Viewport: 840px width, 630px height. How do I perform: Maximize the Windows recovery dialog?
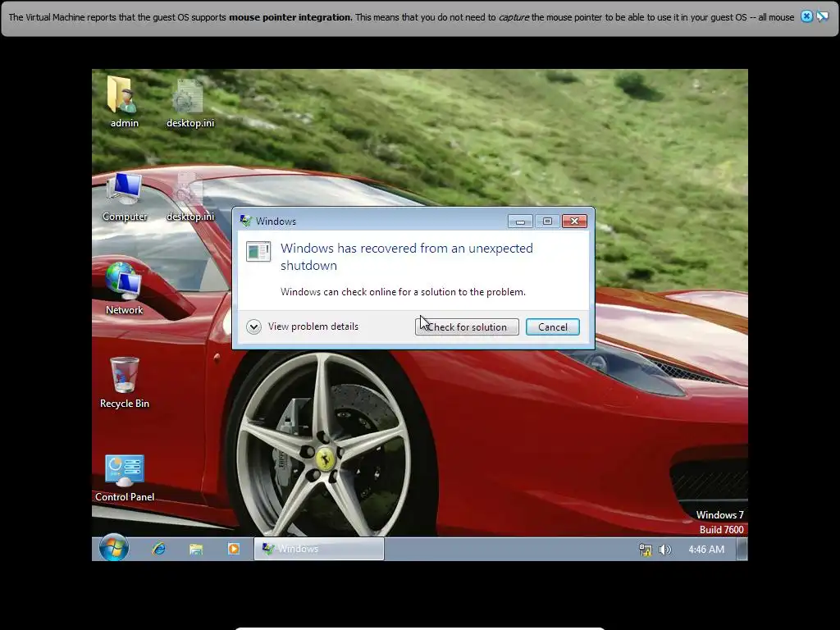pyautogui.click(x=547, y=221)
